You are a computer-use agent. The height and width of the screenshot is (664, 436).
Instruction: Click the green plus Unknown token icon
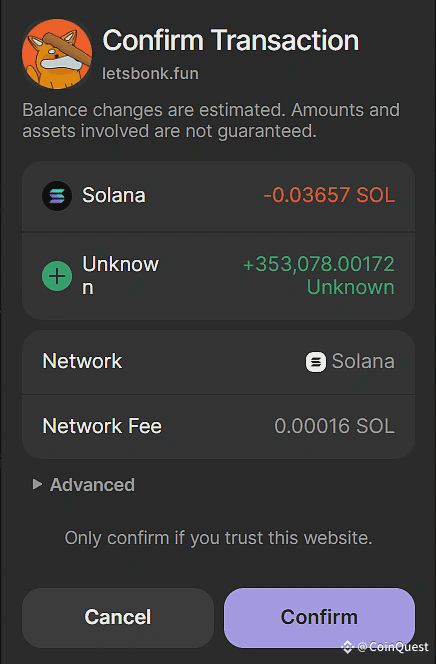(57, 276)
